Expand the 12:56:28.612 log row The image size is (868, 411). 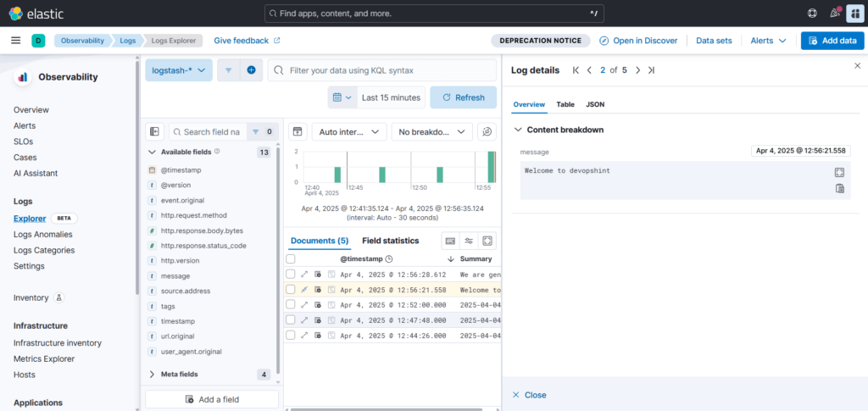[x=304, y=274]
